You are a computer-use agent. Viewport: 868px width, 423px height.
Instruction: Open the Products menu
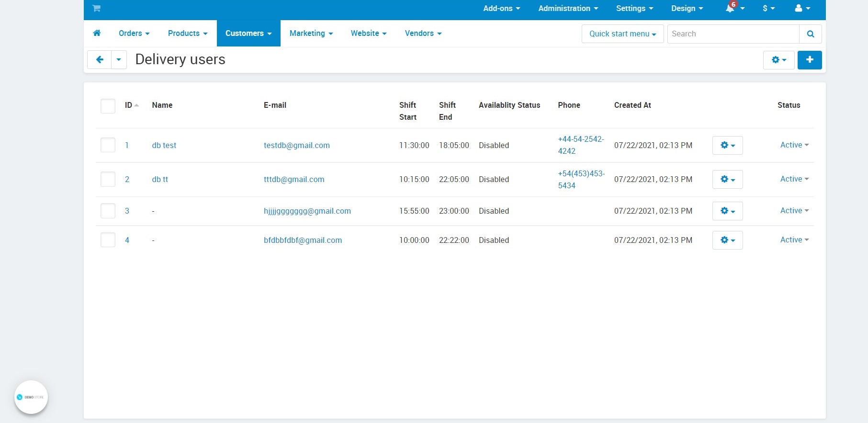click(x=188, y=33)
